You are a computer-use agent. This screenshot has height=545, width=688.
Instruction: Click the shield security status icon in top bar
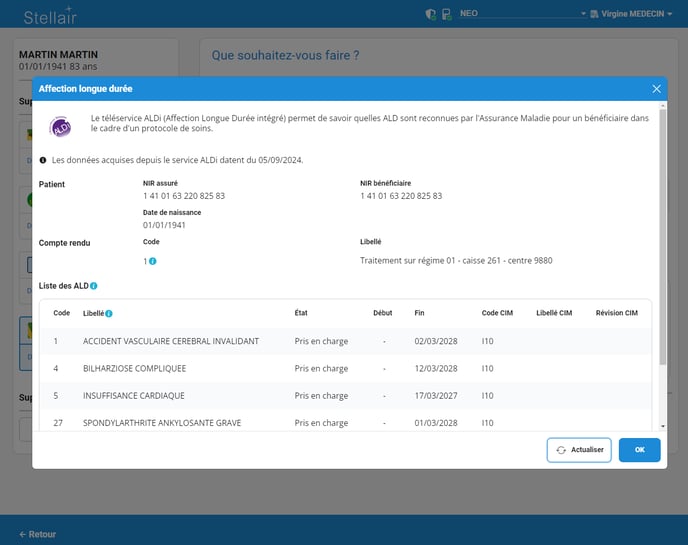(430, 14)
